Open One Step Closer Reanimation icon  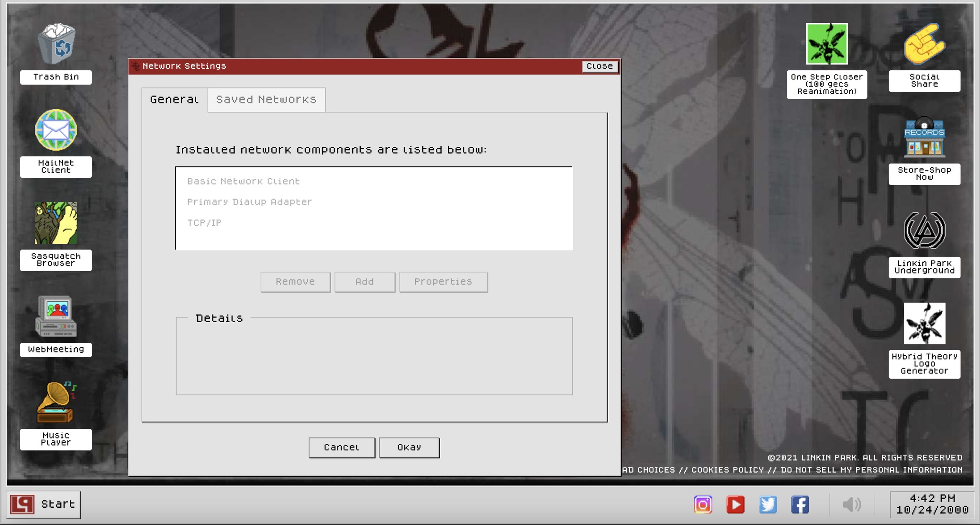coord(827,44)
